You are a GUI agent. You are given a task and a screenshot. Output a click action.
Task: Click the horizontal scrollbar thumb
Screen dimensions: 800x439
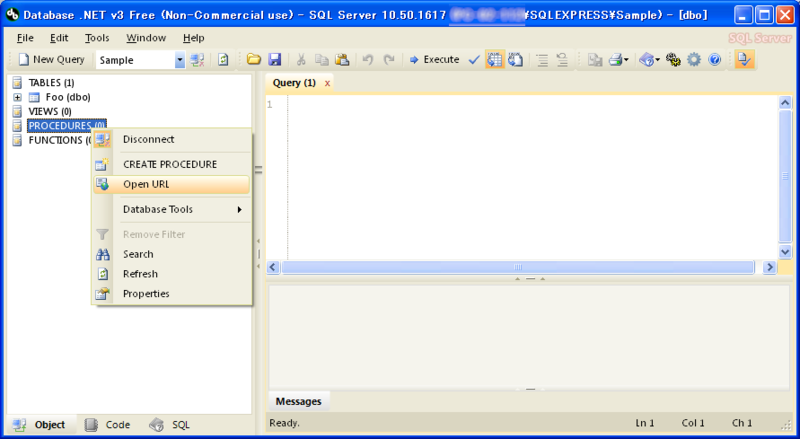518,267
